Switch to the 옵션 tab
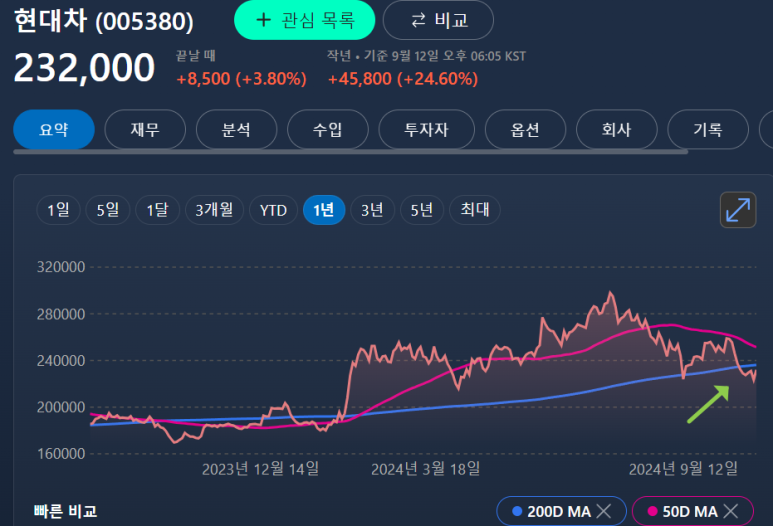The height and width of the screenshot is (526, 773). pyautogui.click(x=526, y=130)
